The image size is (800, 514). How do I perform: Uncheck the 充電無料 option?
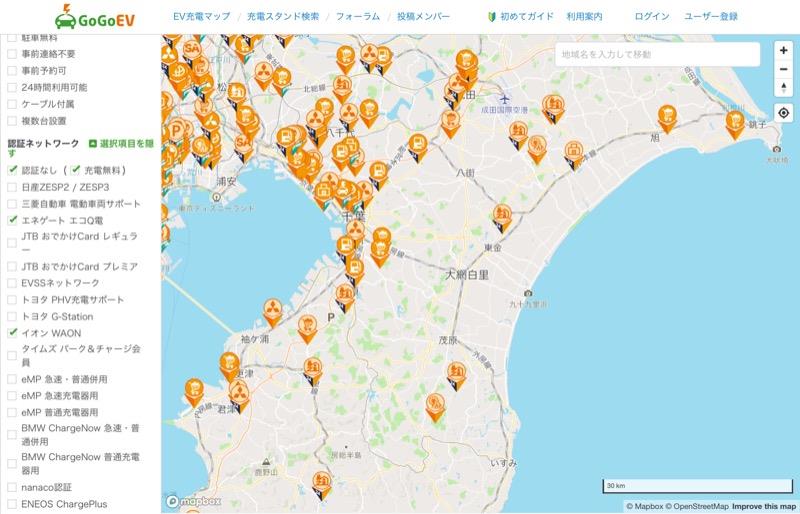coord(76,170)
